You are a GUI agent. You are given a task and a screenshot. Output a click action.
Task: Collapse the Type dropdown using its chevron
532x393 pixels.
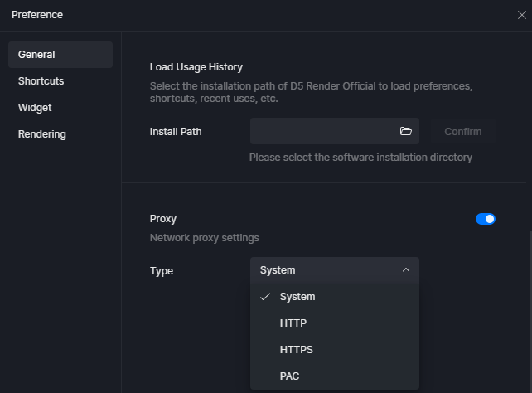pos(406,270)
